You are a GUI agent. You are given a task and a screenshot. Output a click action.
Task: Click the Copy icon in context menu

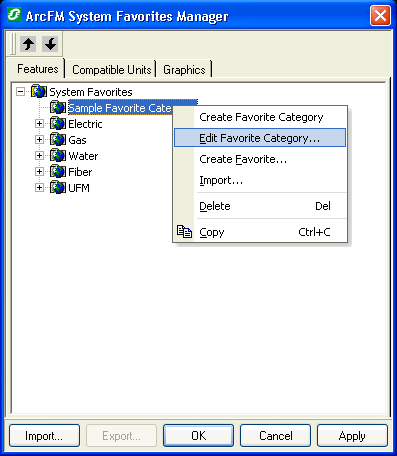[184, 232]
